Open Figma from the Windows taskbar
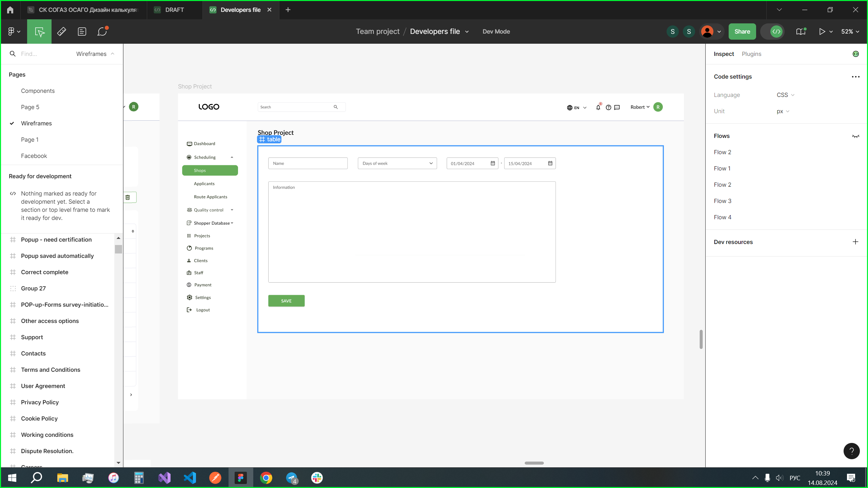 (x=241, y=478)
